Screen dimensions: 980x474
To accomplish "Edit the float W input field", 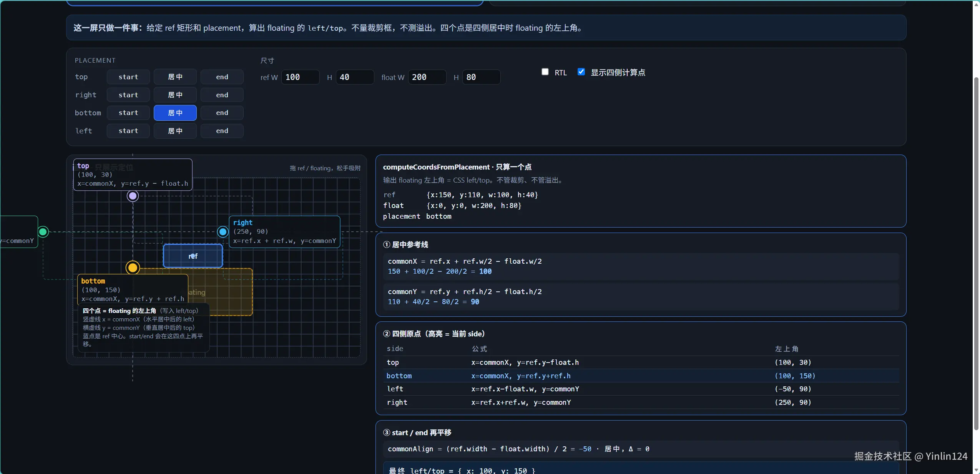I will point(427,77).
